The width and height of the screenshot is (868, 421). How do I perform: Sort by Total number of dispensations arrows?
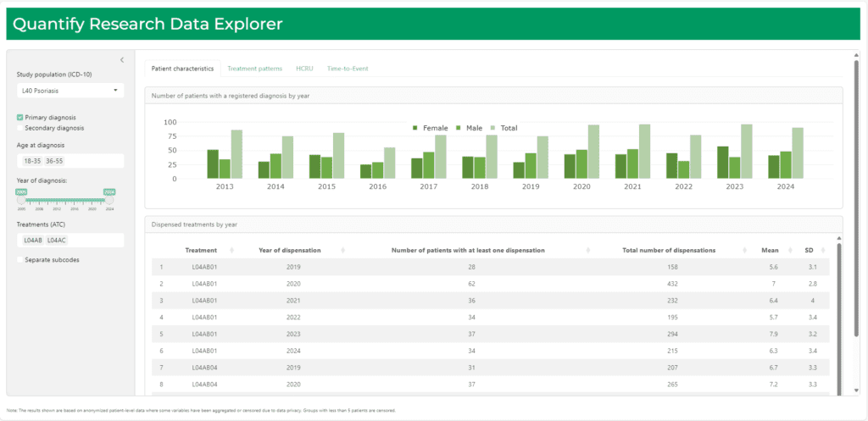coord(744,250)
